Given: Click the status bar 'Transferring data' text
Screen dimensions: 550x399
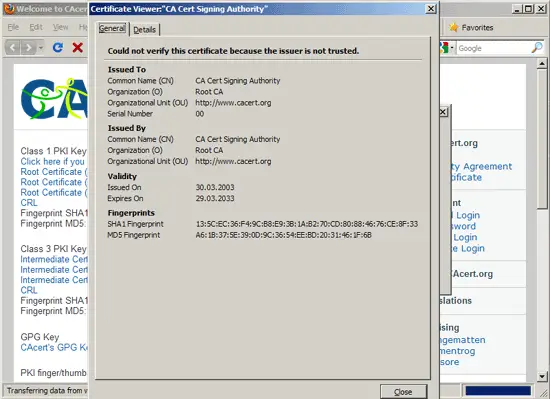Looking at the screenshot, I should pyautogui.click(x=47, y=391).
